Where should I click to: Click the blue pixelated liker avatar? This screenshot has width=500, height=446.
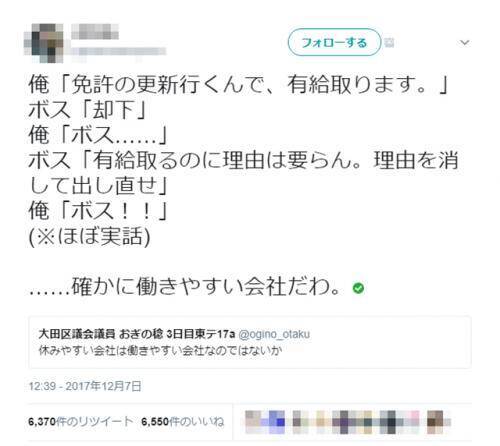click(277, 422)
